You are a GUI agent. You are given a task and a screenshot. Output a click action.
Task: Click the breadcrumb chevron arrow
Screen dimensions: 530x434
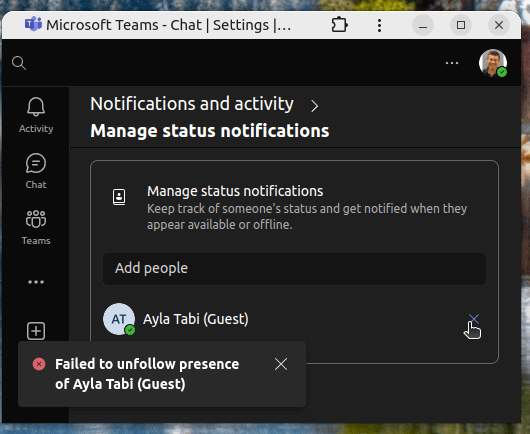pos(314,106)
